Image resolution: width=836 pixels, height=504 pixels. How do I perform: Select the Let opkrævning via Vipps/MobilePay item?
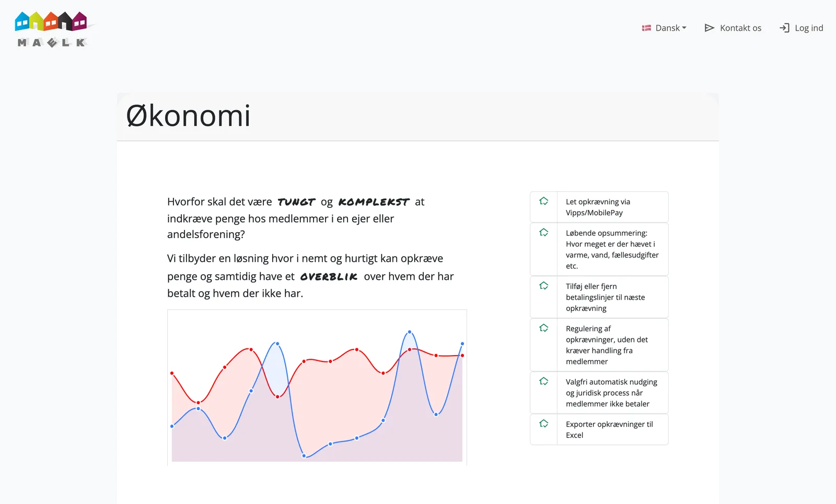(x=599, y=207)
